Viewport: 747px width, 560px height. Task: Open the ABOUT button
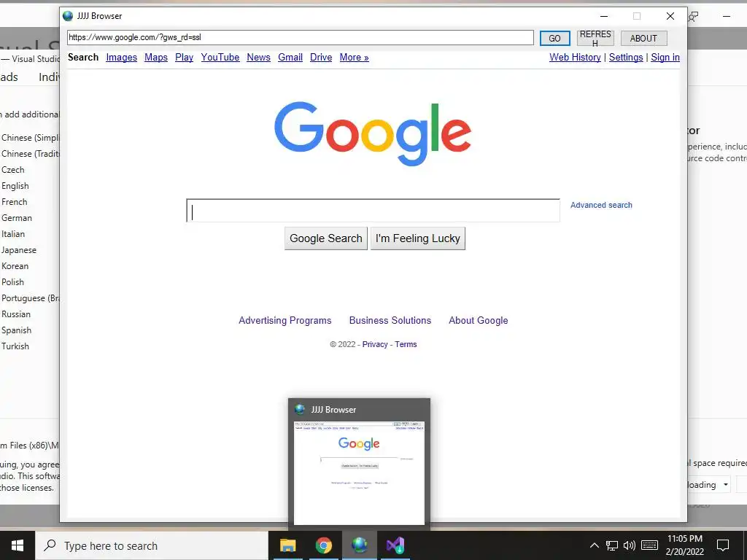coord(643,38)
